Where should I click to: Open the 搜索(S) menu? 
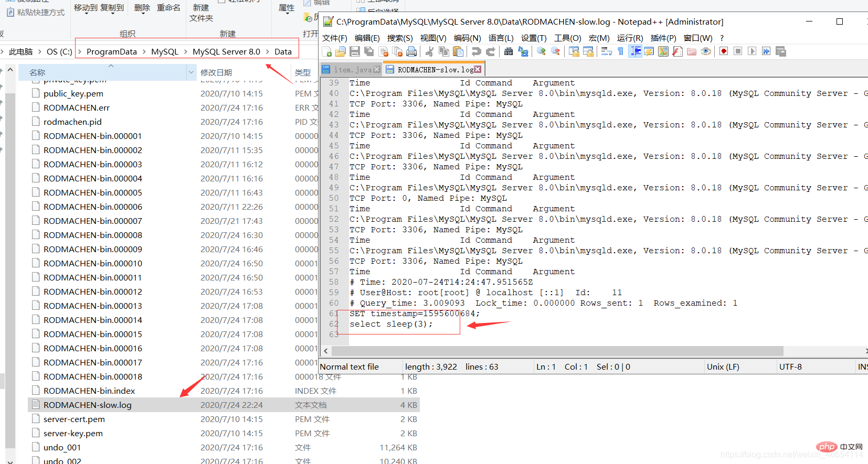tap(399, 38)
